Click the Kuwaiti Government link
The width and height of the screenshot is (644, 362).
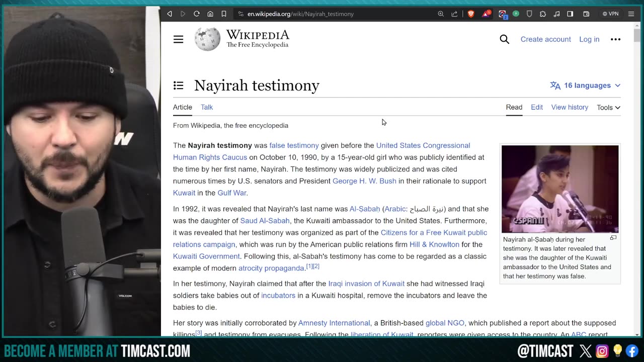pos(206,256)
